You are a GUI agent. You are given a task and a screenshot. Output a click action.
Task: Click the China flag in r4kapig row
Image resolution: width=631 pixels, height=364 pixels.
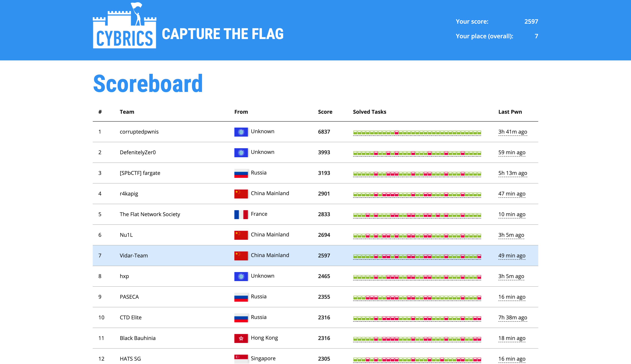click(241, 194)
